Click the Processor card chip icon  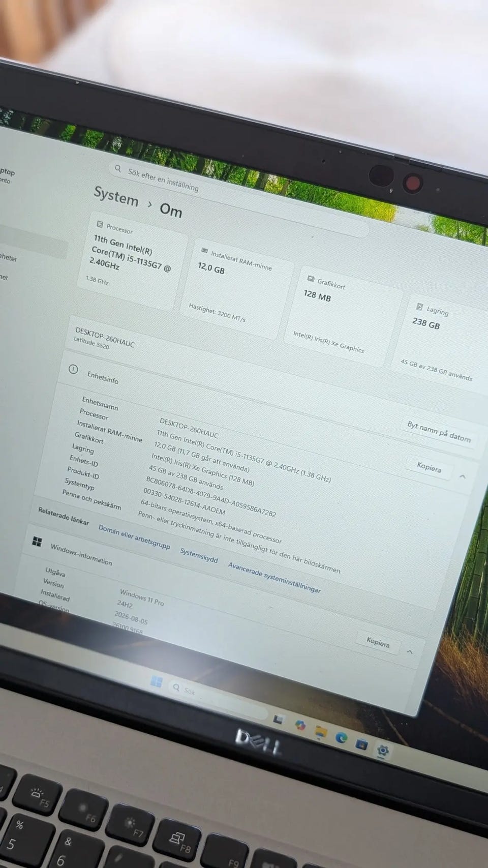coord(100,224)
